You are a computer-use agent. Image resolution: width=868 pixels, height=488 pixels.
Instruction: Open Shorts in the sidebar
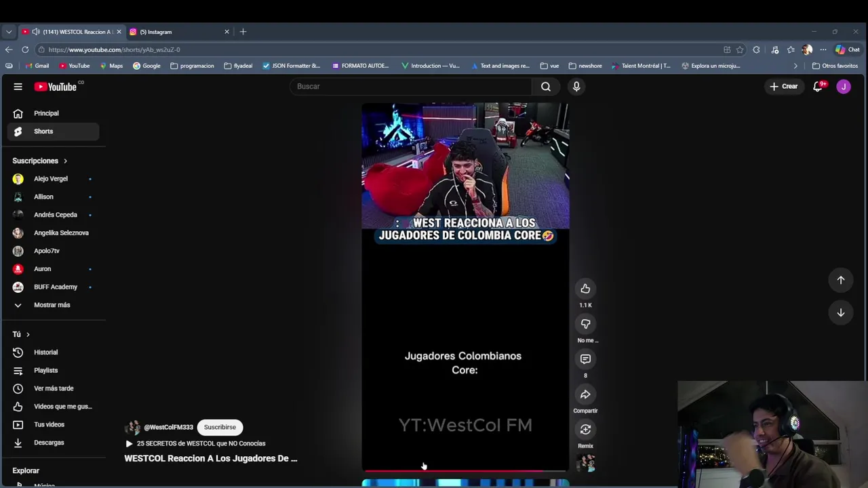(x=53, y=131)
